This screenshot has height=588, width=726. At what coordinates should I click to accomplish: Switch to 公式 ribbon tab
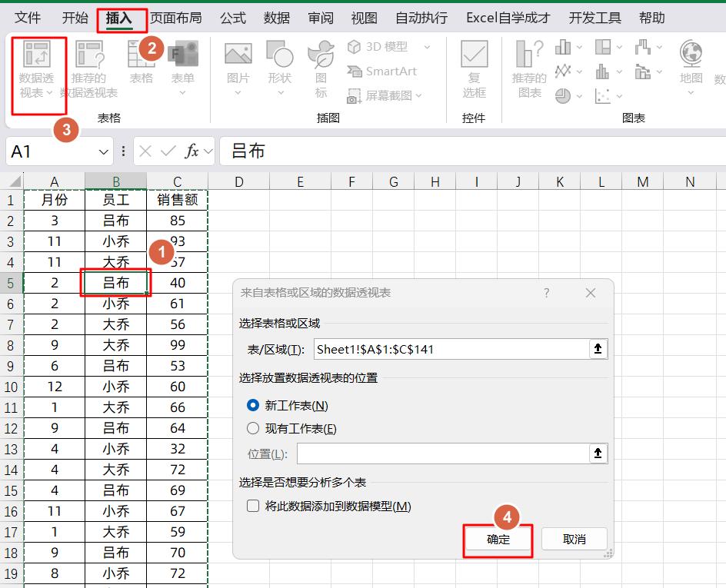(233, 18)
